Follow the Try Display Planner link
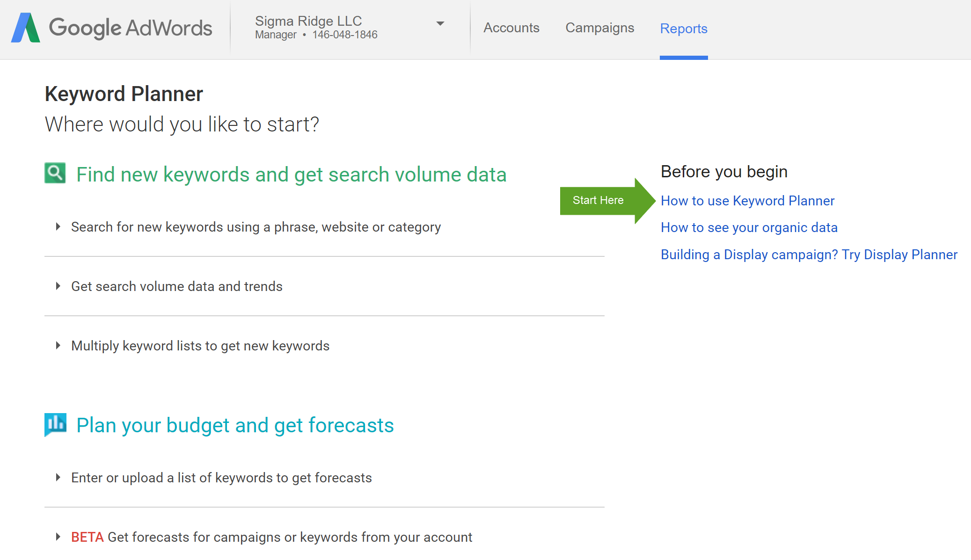The height and width of the screenshot is (560, 971). coord(809,255)
